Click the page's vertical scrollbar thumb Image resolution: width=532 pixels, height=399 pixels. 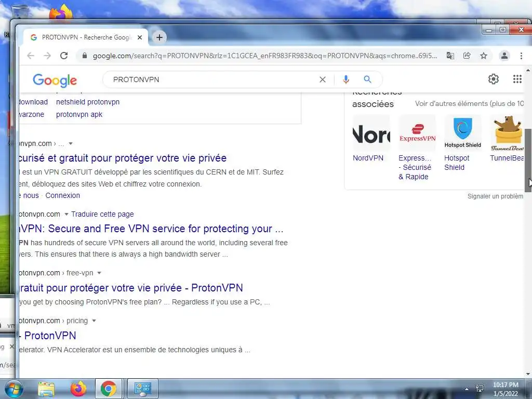point(528,161)
